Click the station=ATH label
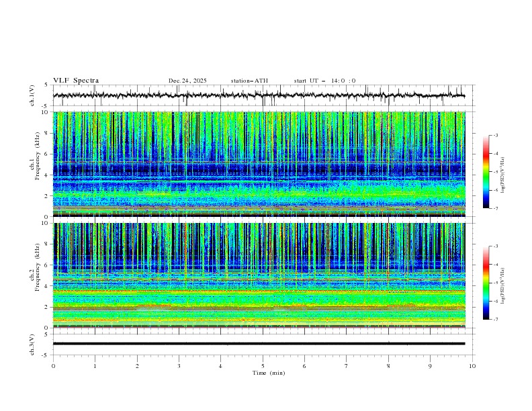Image resolution: width=532 pixels, height=411 pixels. [249, 81]
